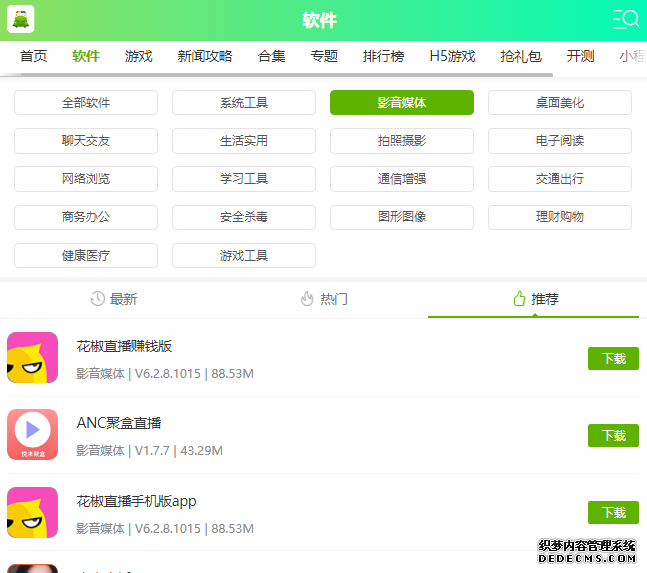Select the 通信增强 category
Viewport: 647px width, 573px height.
point(402,179)
